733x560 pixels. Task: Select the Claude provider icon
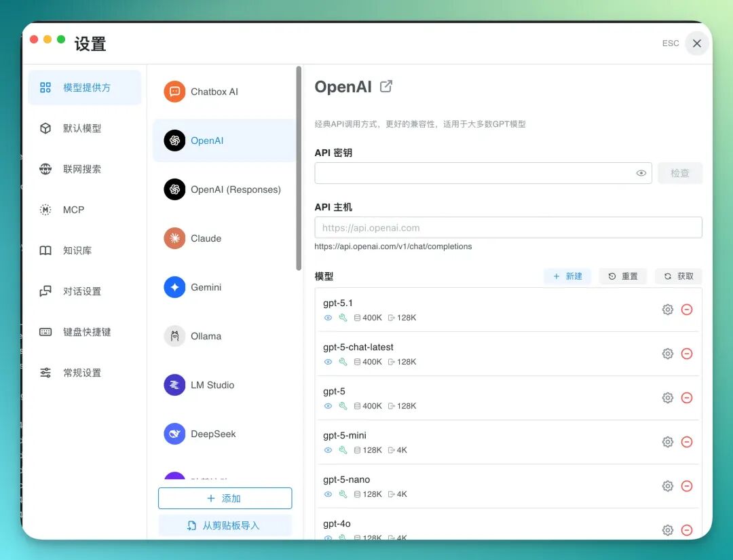point(174,238)
